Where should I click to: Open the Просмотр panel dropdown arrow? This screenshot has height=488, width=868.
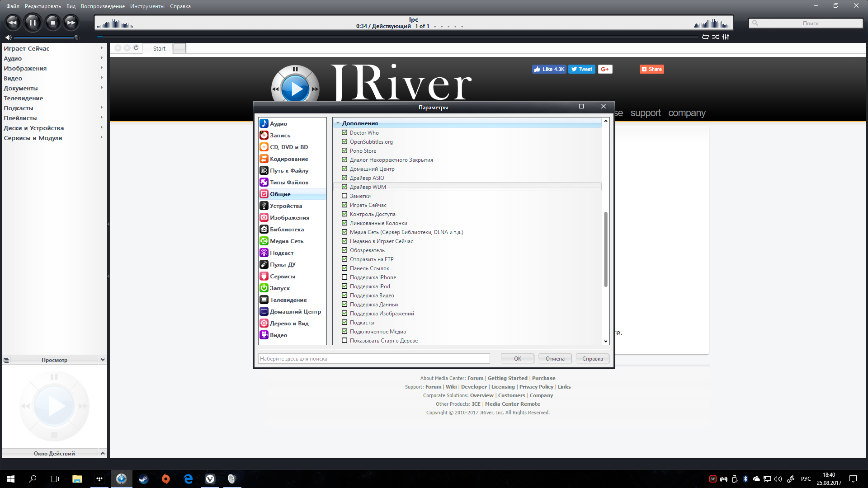click(103, 360)
